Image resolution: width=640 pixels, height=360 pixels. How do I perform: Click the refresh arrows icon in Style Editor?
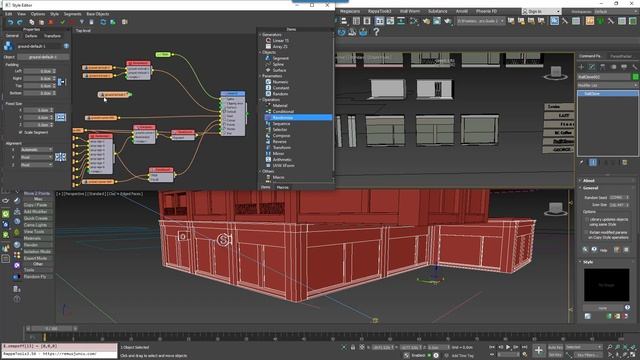tap(103, 22)
